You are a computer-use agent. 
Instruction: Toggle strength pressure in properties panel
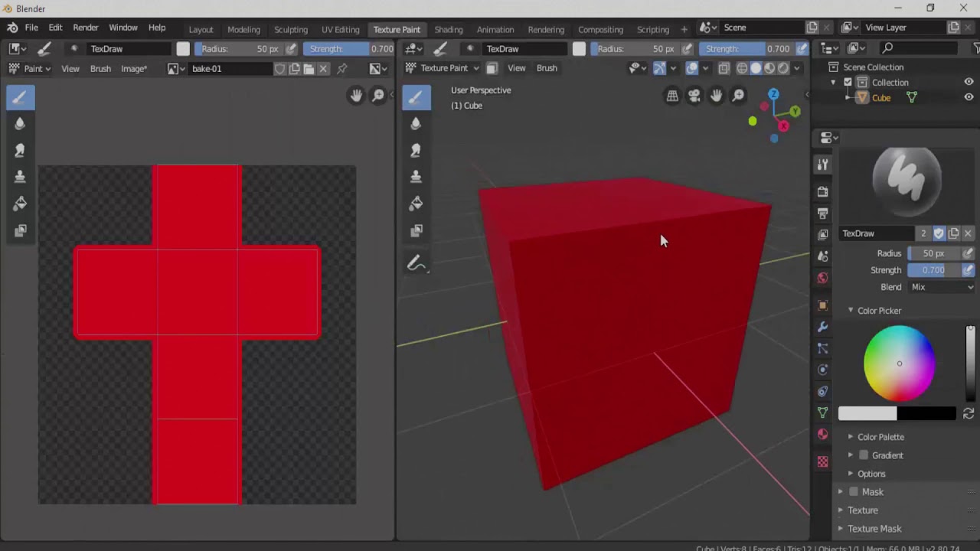point(968,270)
